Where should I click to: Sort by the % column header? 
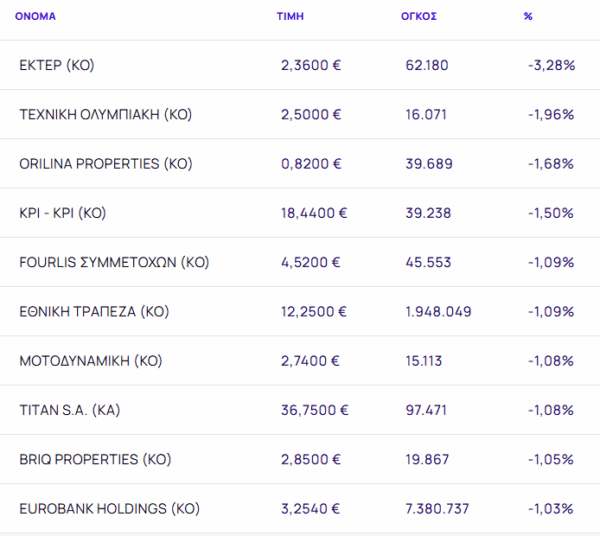click(x=528, y=16)
